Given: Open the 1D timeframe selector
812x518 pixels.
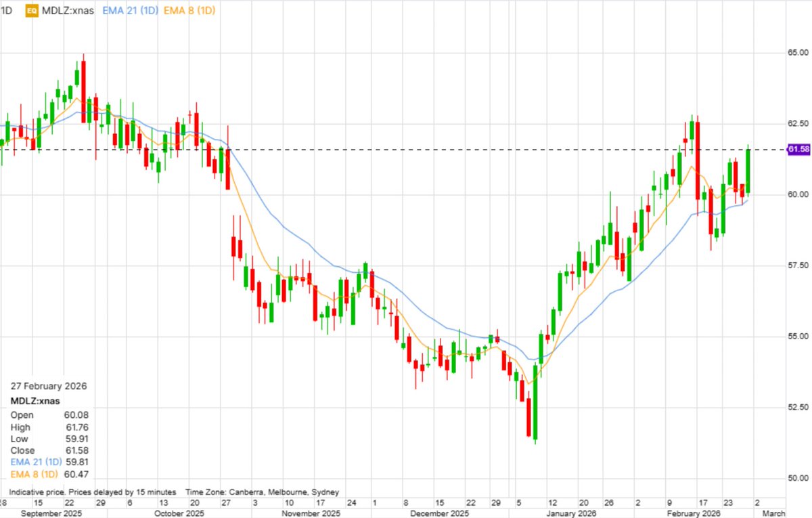Looking at the screenshot, I should [7, 11].
